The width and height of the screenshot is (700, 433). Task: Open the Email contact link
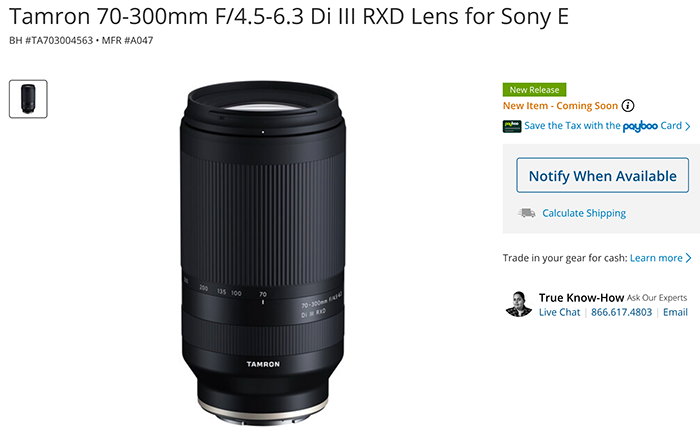(675, 312)
